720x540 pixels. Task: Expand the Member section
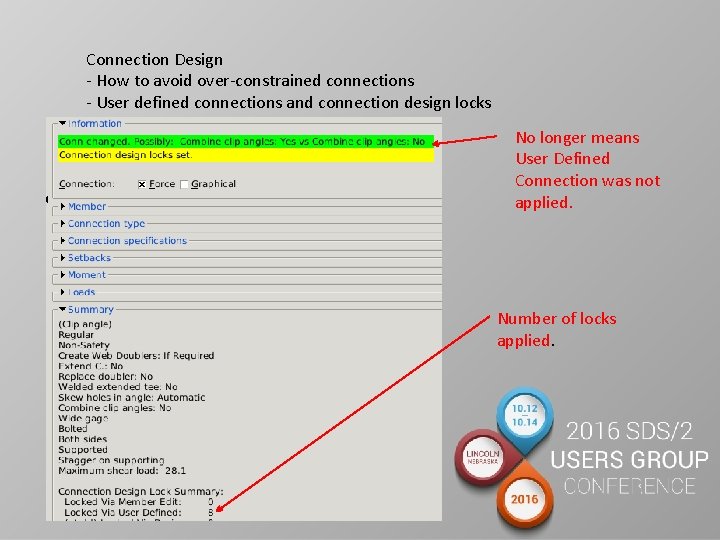[63, 207]
